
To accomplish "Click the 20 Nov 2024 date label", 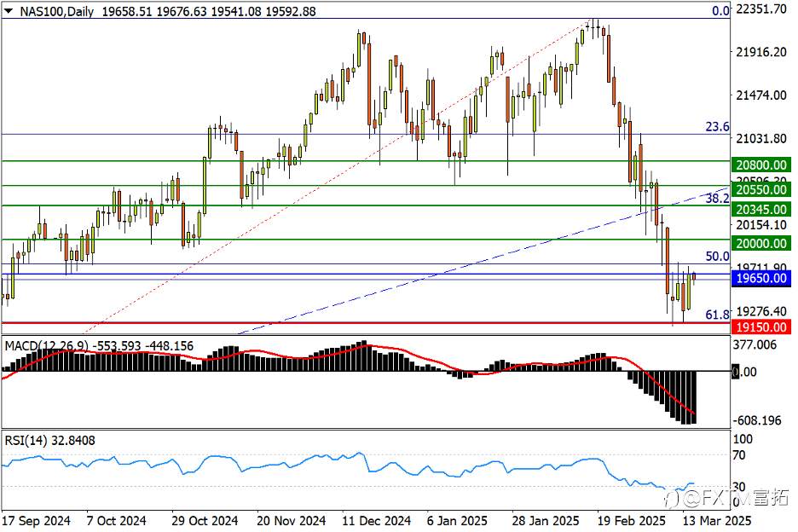I will [x=291, y=521].
